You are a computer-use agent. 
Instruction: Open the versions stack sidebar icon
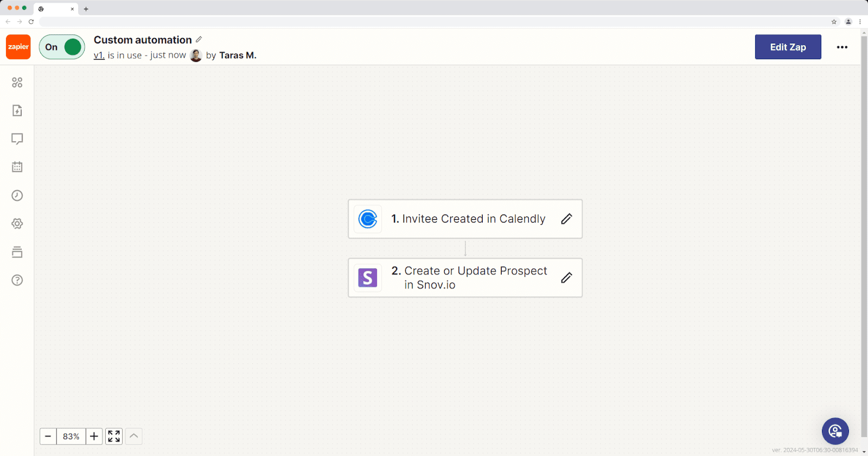click(17, 252)
